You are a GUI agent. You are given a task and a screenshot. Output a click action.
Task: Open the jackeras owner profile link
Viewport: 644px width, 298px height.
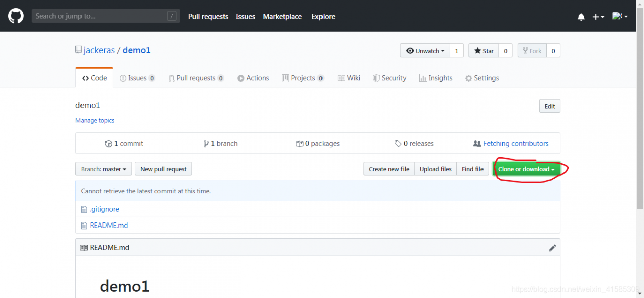coord(99,50)
